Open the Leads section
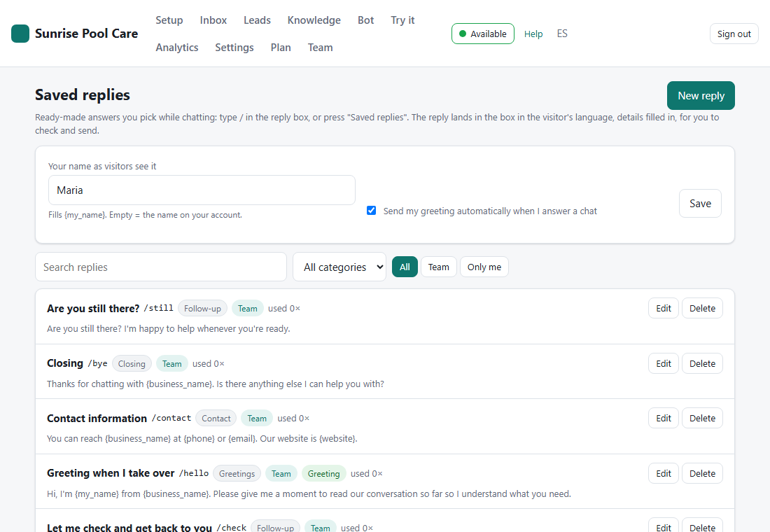The width and height of the screenshot is (770, 532). (257, 20)
